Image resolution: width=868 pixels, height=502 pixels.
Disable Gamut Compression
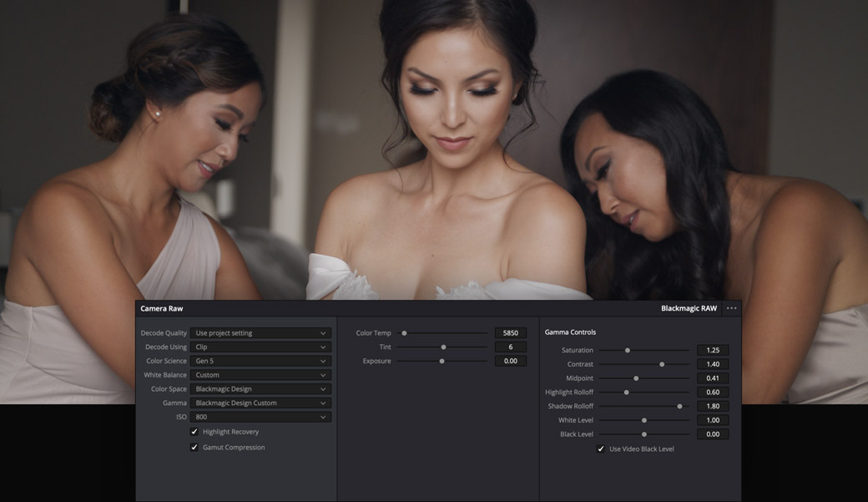tap(193, 447)
